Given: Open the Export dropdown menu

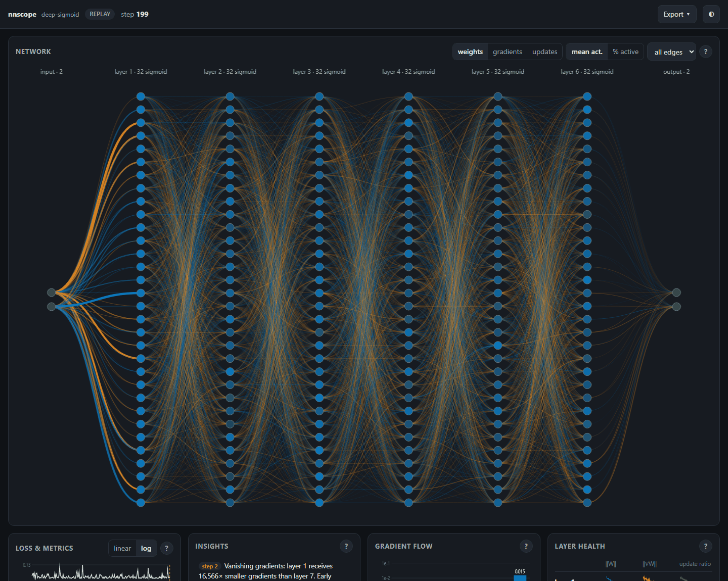Looking at the screenshot, I should pyautogui.click(x=676, y=14).
